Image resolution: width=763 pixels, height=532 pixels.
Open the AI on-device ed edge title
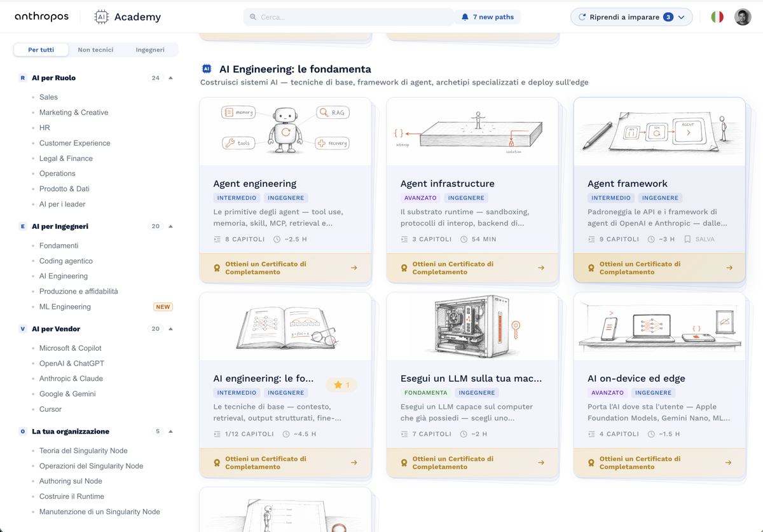click(x=636, y=378)
